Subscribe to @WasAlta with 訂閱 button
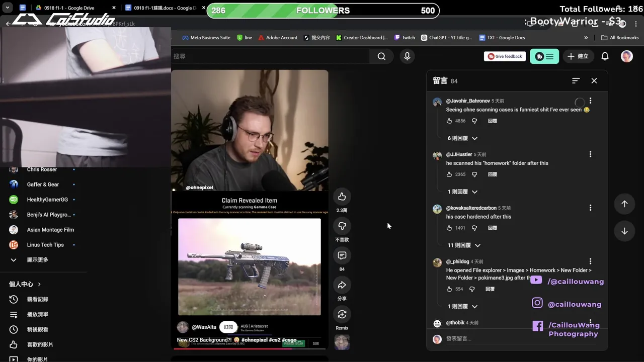644x362 pixels. [228, 327]
